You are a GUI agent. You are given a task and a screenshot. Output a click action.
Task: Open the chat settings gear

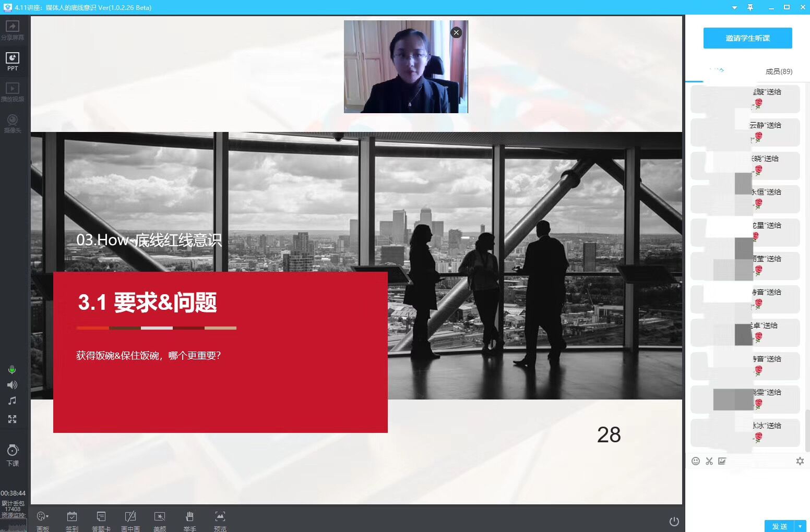click(x=800, y=461)
